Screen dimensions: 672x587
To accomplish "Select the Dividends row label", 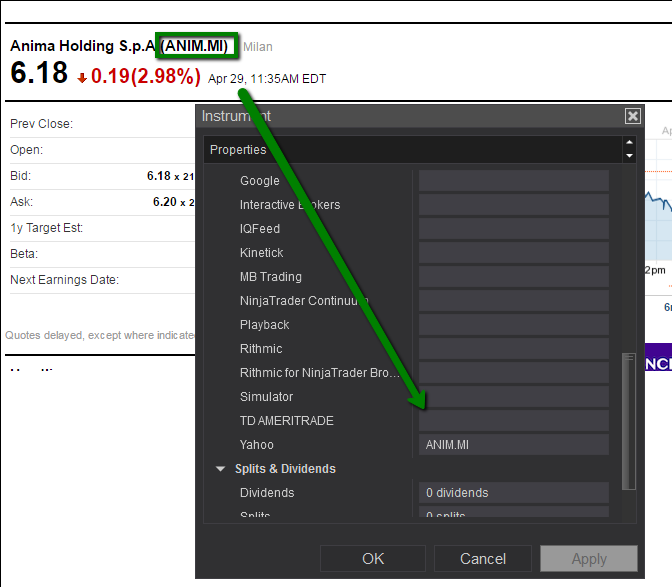I will [x=267, y=493].
